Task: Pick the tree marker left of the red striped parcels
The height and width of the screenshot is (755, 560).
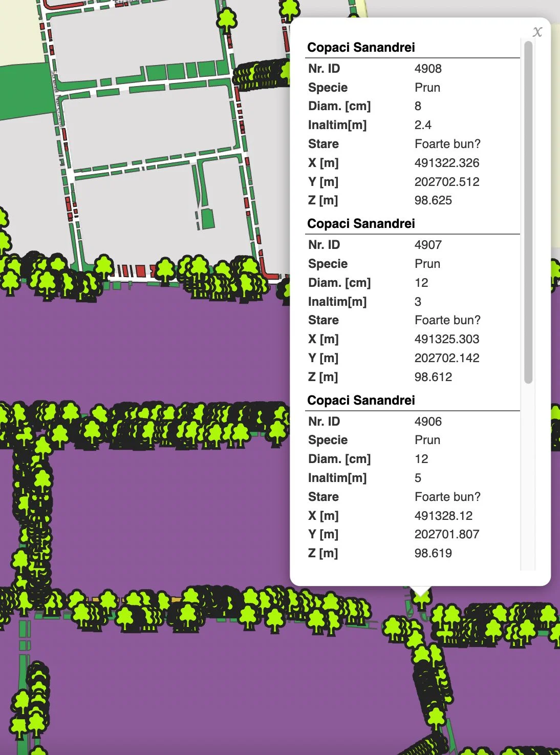Action: 104,267
